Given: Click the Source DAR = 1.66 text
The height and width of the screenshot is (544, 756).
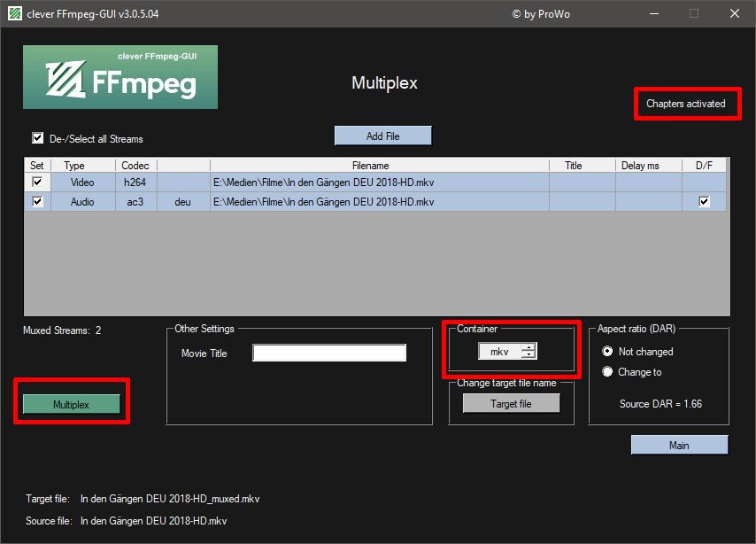Looking at the screenshot, I should (660, 403).
